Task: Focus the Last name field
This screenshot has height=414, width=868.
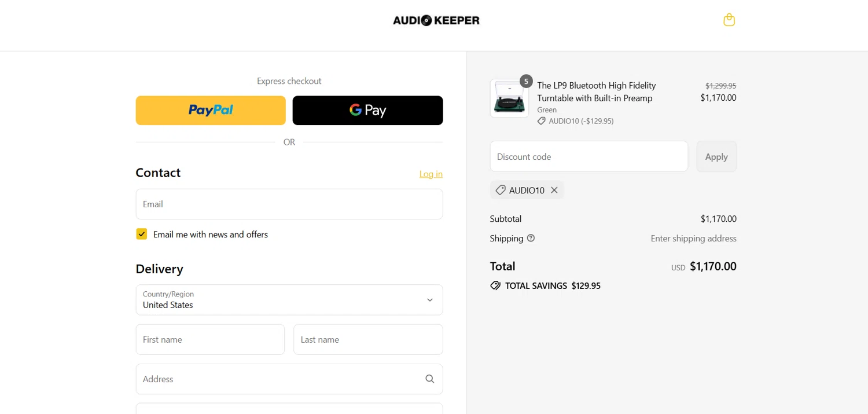Action: (369, 339)
